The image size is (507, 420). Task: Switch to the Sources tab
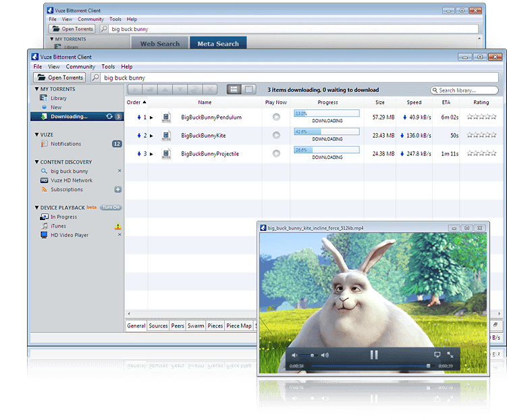coord(158,326)
